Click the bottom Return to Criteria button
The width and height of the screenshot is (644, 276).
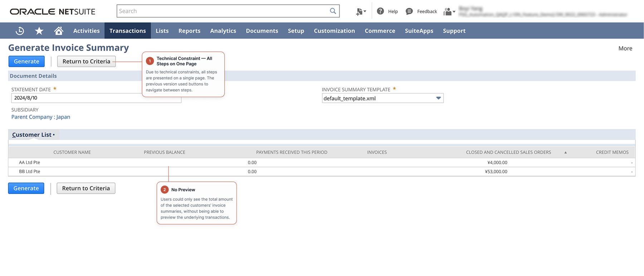[86, 188]
